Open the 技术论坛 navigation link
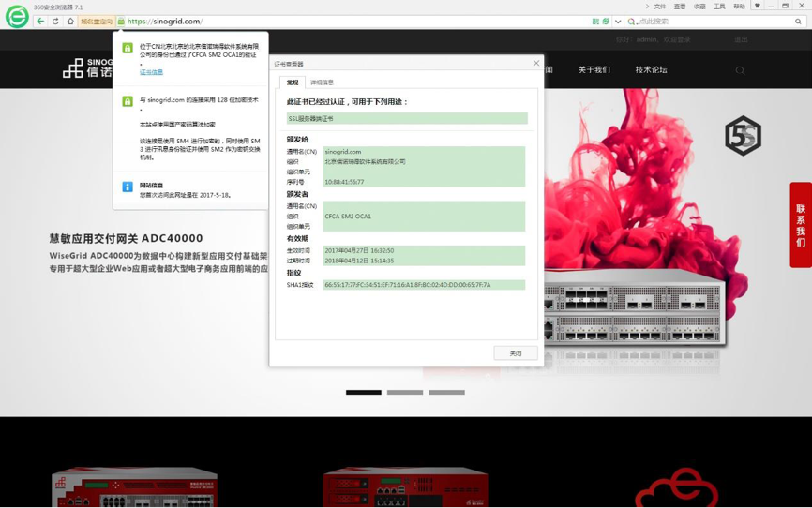Image resolution: width=812 pixels, height=508 pixels. pyautogui.click(x=651, y=69)
